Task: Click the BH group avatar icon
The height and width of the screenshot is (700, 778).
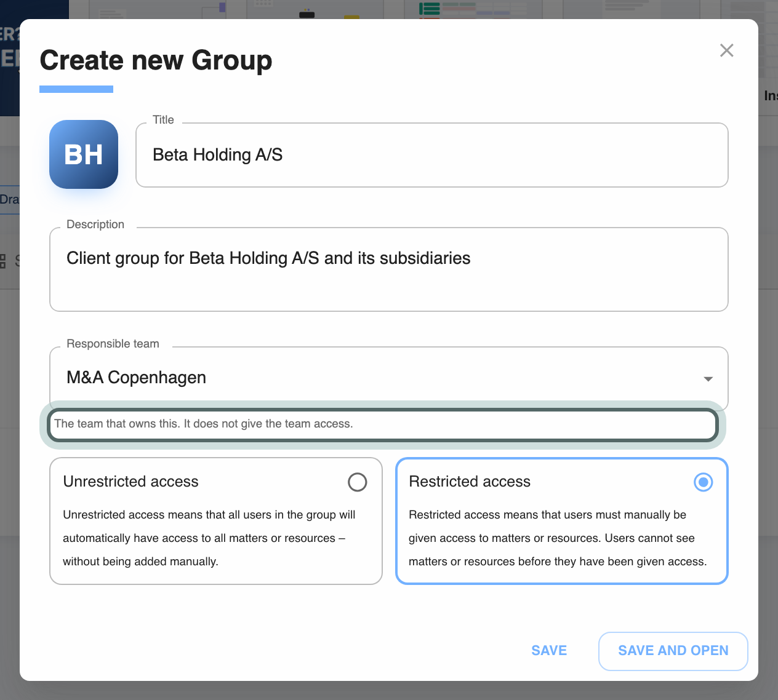Action: [x=84, y=154]
